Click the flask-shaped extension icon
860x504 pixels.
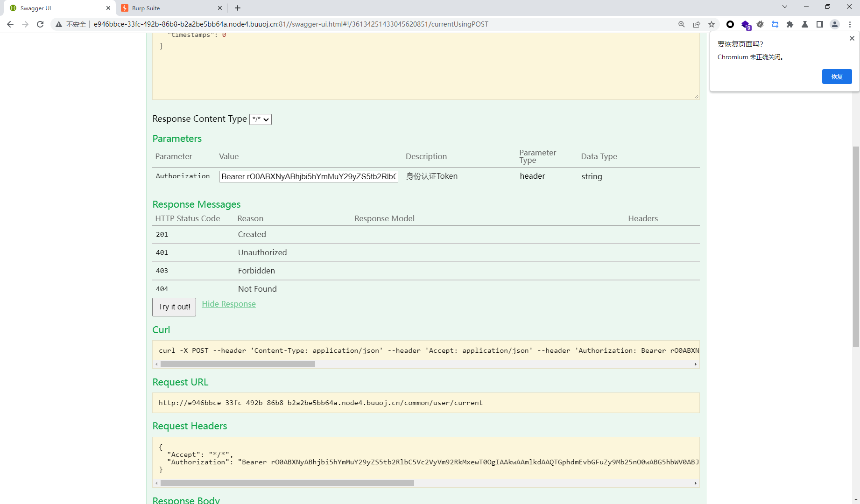(x=805, y=24)
